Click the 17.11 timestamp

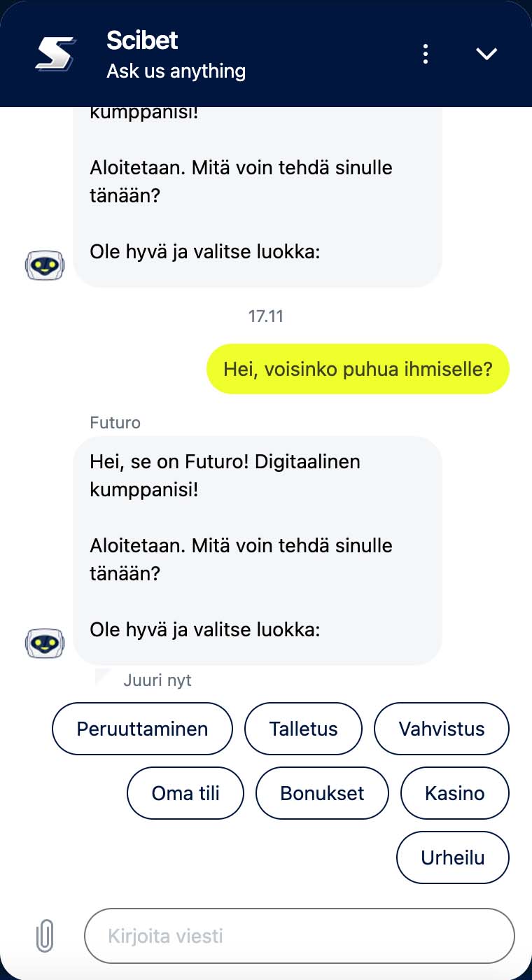pos(265,316)
